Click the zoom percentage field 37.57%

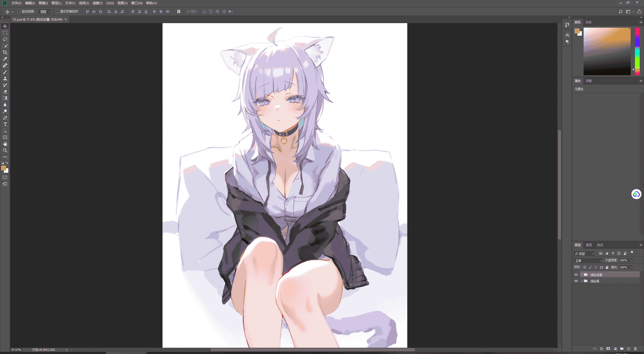[x=16, y=350]
